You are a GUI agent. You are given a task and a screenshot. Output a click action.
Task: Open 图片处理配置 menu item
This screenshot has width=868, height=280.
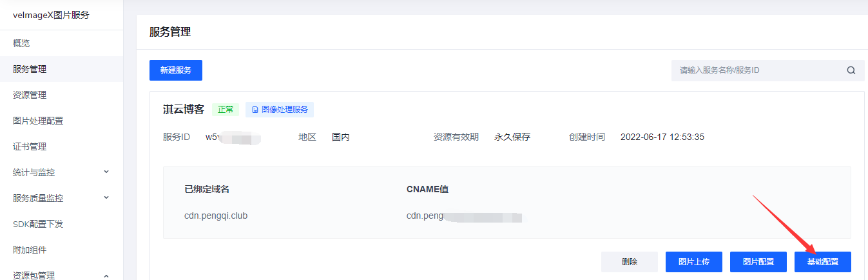pos(38,121)
